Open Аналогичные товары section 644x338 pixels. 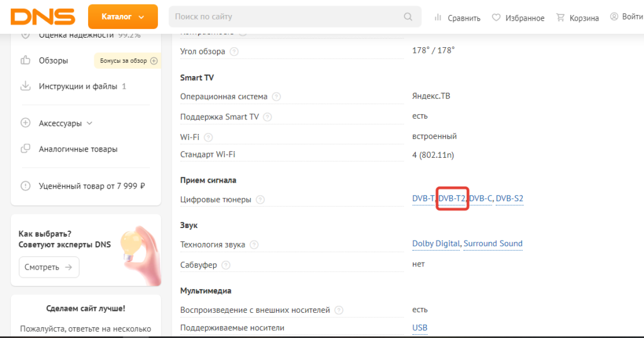[78, 149]
